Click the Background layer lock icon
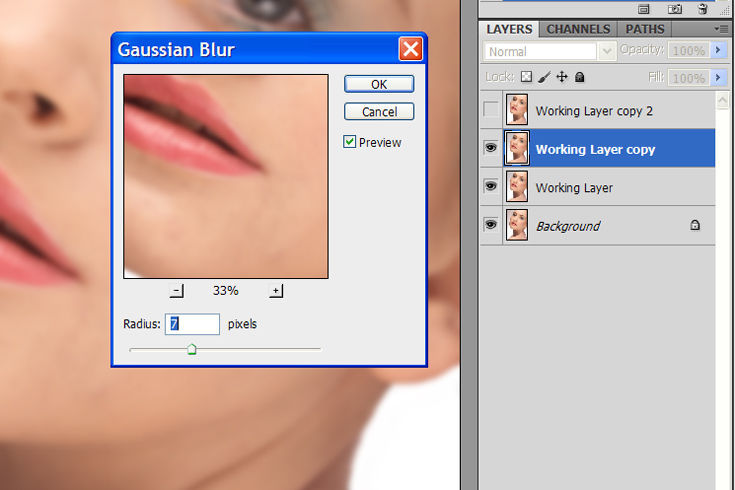The height and width of the screenshot is (490, 735). pyautogui.click(x=695, y=225)
